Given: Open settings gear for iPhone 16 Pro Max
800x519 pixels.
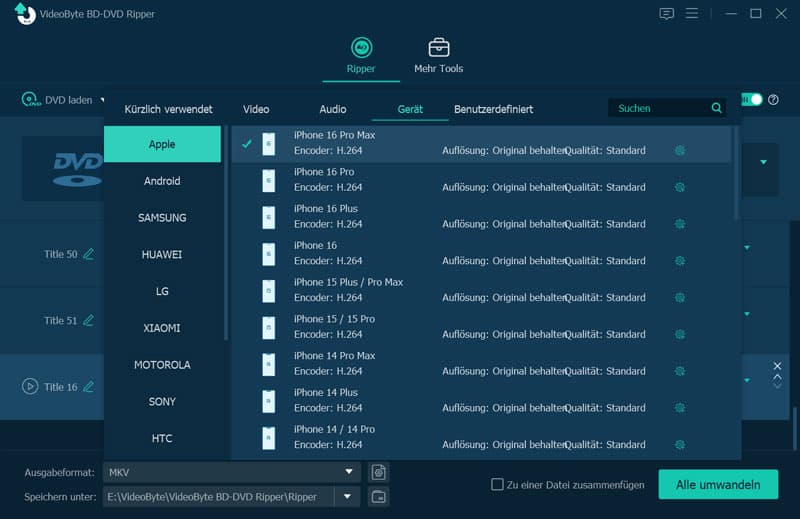Looking at the screenshot, I should (680, 151).
